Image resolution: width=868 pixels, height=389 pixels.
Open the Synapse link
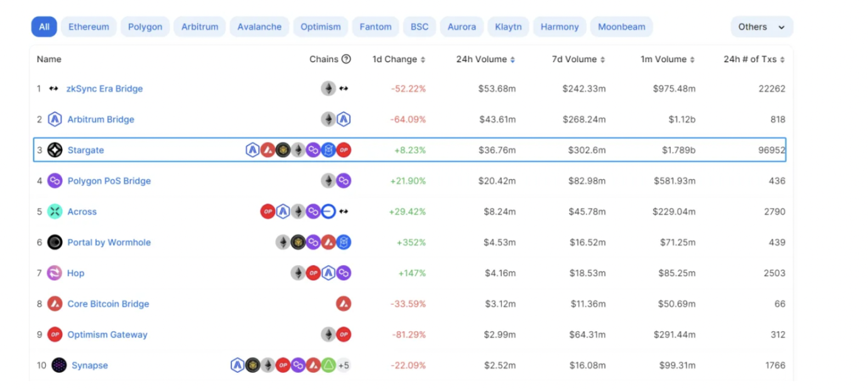click(x=90, y=365)
